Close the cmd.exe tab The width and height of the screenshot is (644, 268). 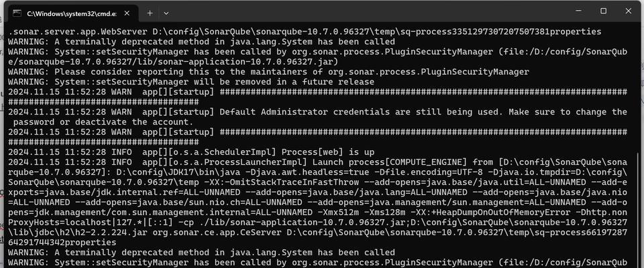127,13
